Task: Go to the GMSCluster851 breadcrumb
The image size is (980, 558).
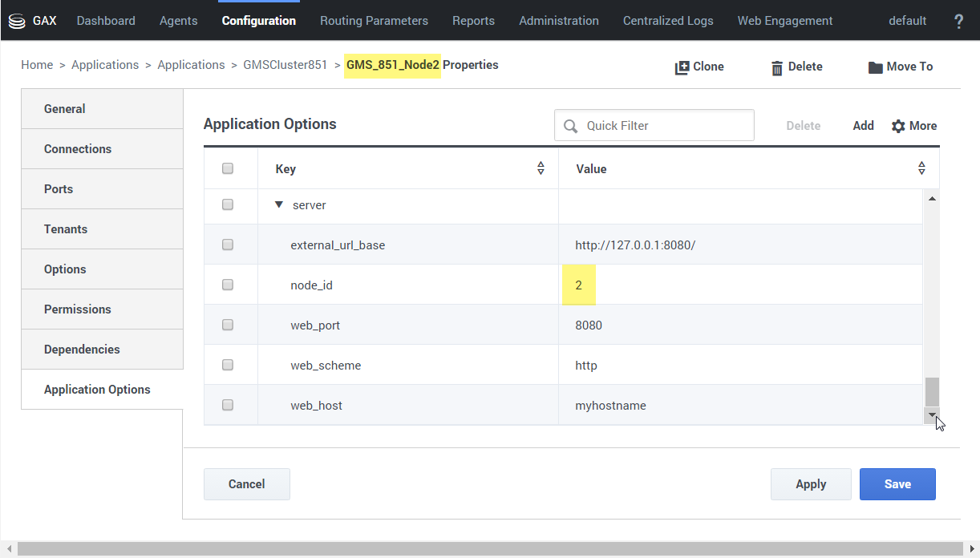Action: pyautogui.click(x=285, y=65)
